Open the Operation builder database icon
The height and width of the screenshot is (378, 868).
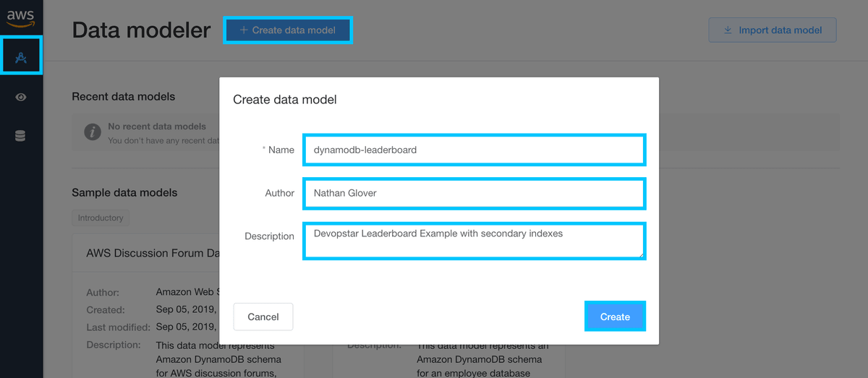(21, 136)
